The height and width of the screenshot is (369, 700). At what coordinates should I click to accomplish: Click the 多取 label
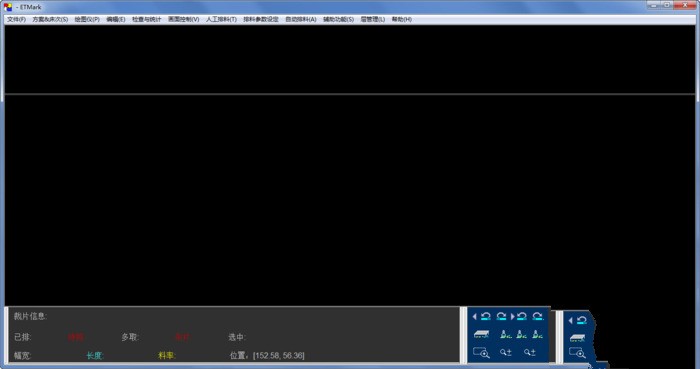[x=130, y=337]
